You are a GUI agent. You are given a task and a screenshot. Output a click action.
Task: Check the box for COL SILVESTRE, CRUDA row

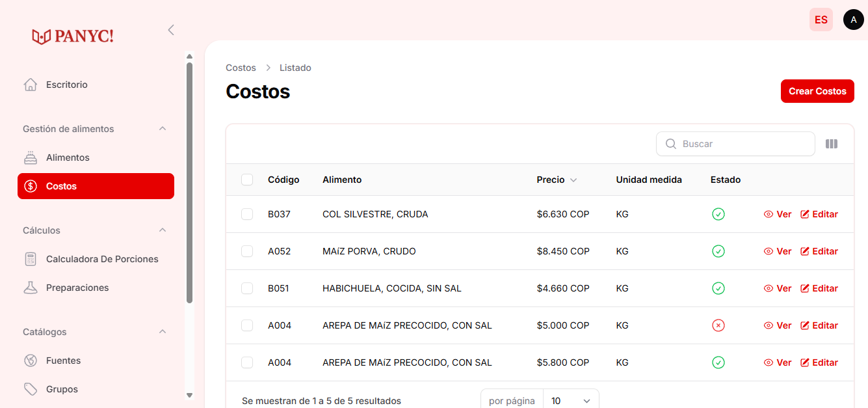pos(247,214)
